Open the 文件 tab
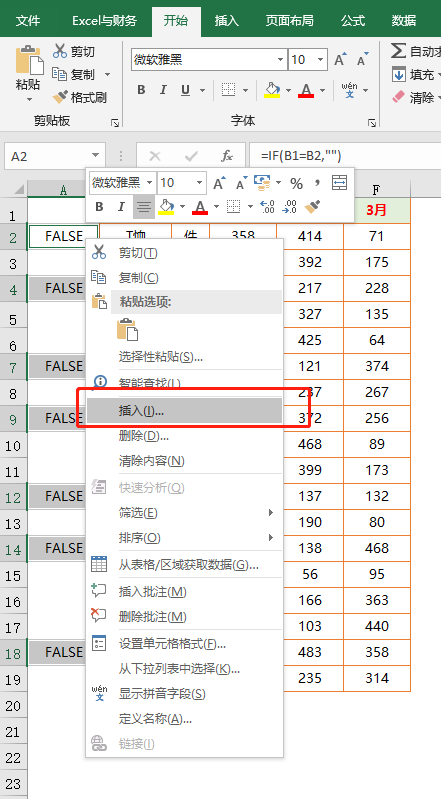The height and width of the screenshot is (799, 441). pos(28,21)
